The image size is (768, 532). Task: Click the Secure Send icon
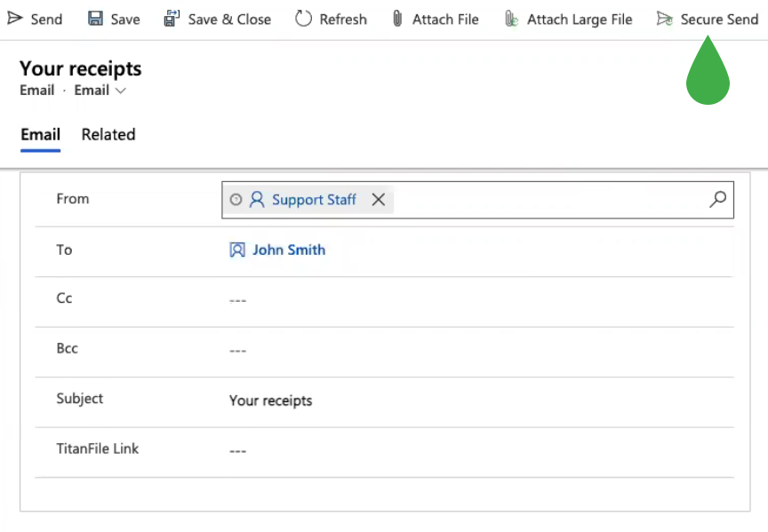coord(665,19)
